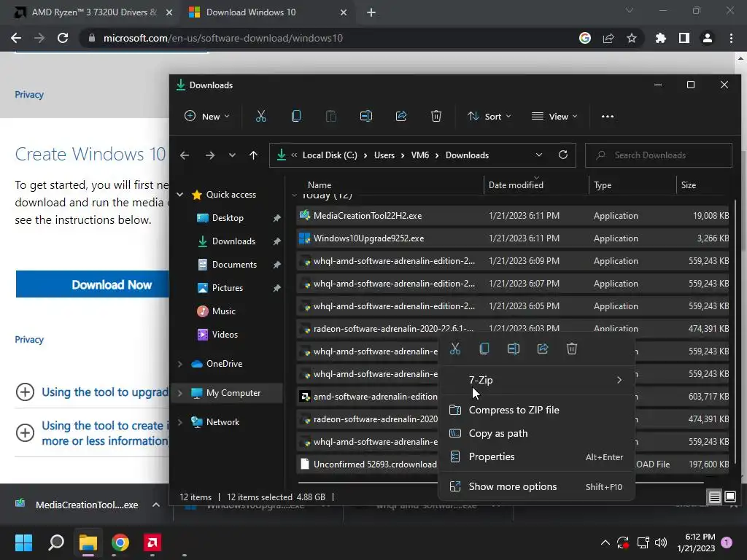Click the Cut icon in the context menu
The width and height of the screenshot is (747, 560).
click(x=455, y=349)
